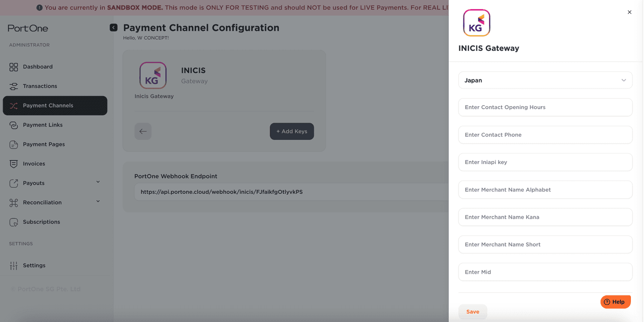Screen dimensions: 644x322
Task: Click the Settings sliders icon
Action: click(14, 266)
